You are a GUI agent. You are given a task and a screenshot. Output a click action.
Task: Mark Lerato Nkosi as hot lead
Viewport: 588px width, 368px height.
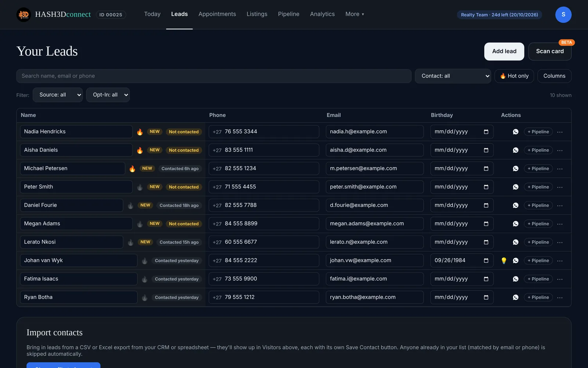coord(130,242)
